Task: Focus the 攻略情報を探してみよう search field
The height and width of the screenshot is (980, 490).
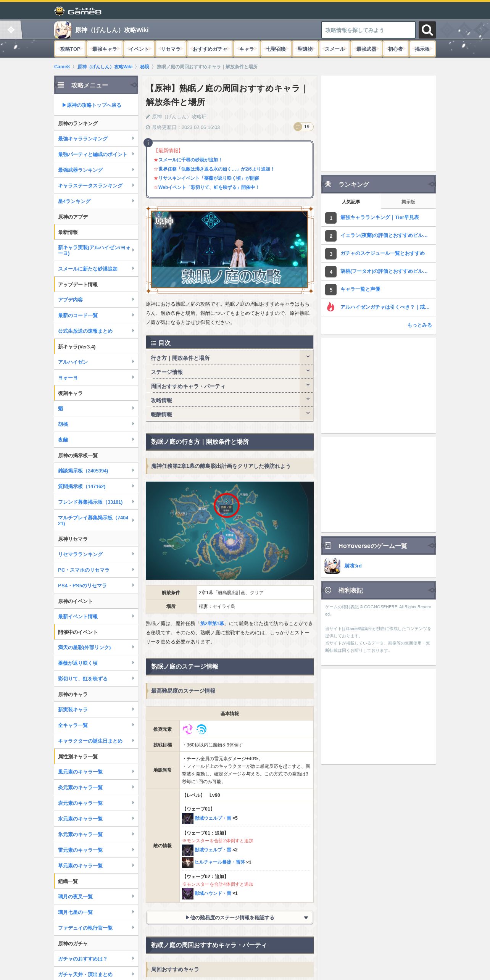Action: (x=368, y=30)
